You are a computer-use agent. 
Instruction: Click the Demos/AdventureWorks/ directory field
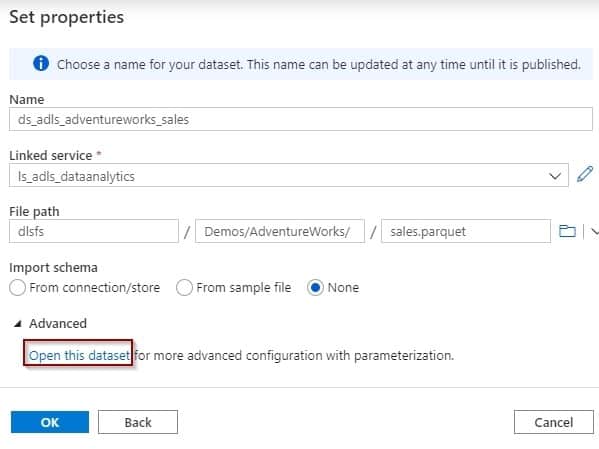(280, 231)
